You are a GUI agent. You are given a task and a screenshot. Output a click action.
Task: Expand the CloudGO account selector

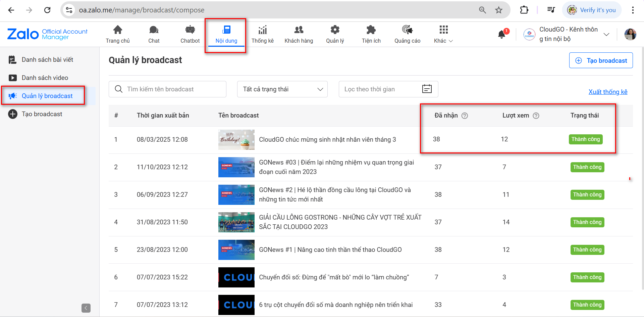tap(606, 34)
